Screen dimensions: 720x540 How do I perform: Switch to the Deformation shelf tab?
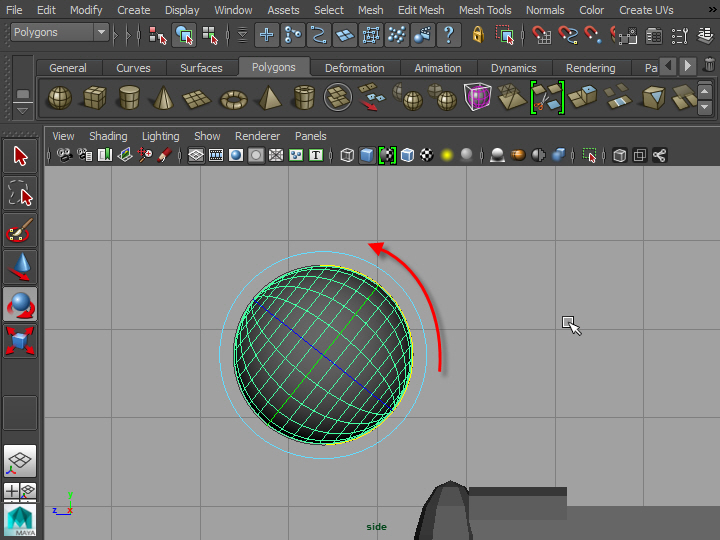(354, 68)
